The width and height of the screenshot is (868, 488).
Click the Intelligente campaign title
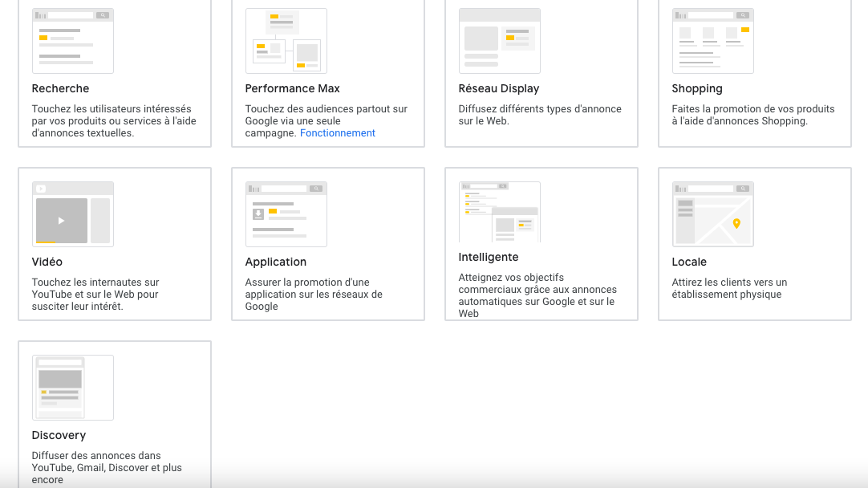pos(489,257)
